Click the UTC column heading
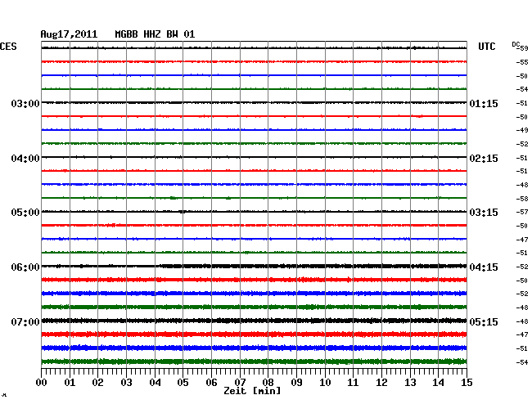532x404 pixels. (486, 47)
